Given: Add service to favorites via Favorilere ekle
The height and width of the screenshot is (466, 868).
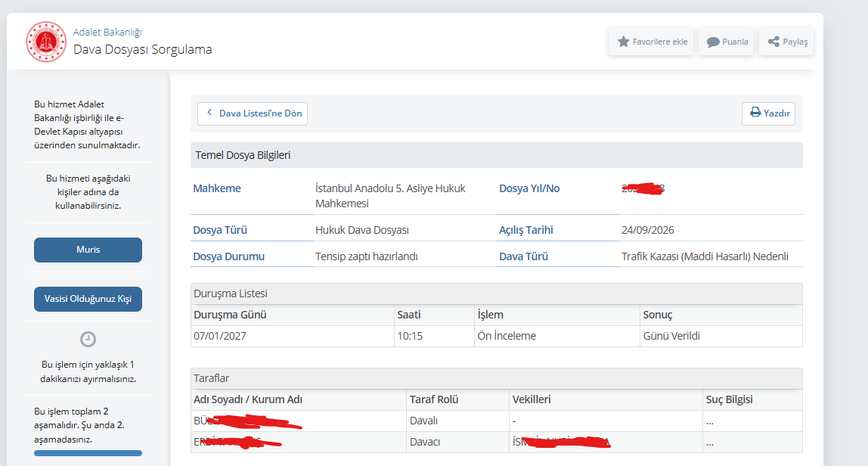Looking at the screenshot, I should click(651, 42).
